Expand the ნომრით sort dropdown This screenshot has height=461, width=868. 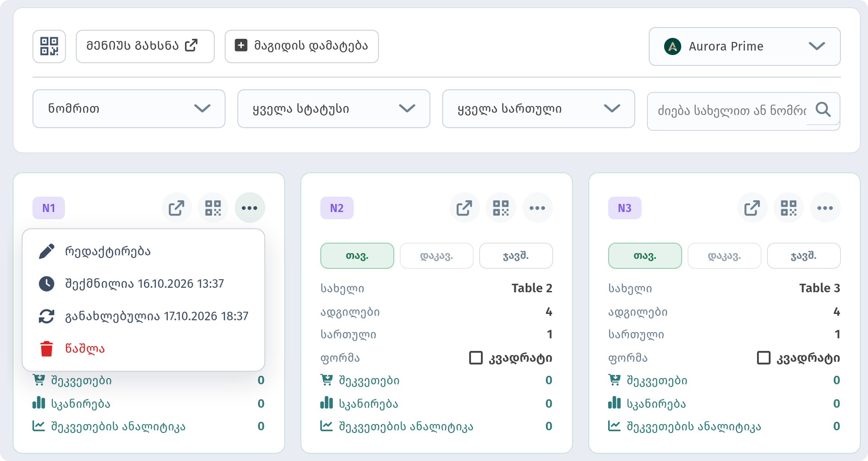pos(129,109)
